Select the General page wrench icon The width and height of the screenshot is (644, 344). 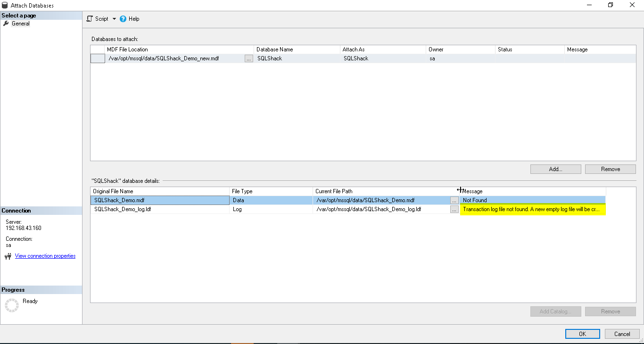pos(6,24)
